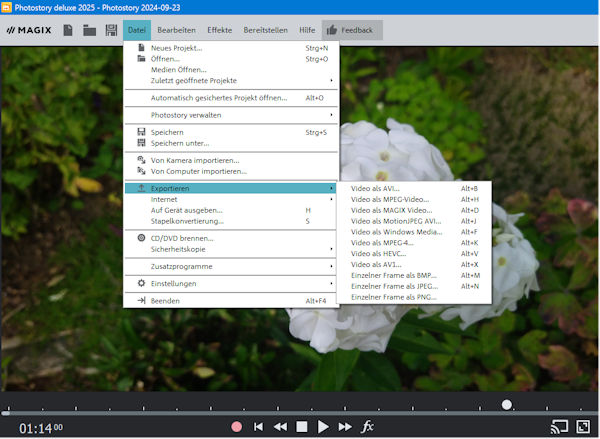The height and width of the screenshot is (439, 600).
Task: Export Video als HEVC...
Action: (x=414, y=254)
